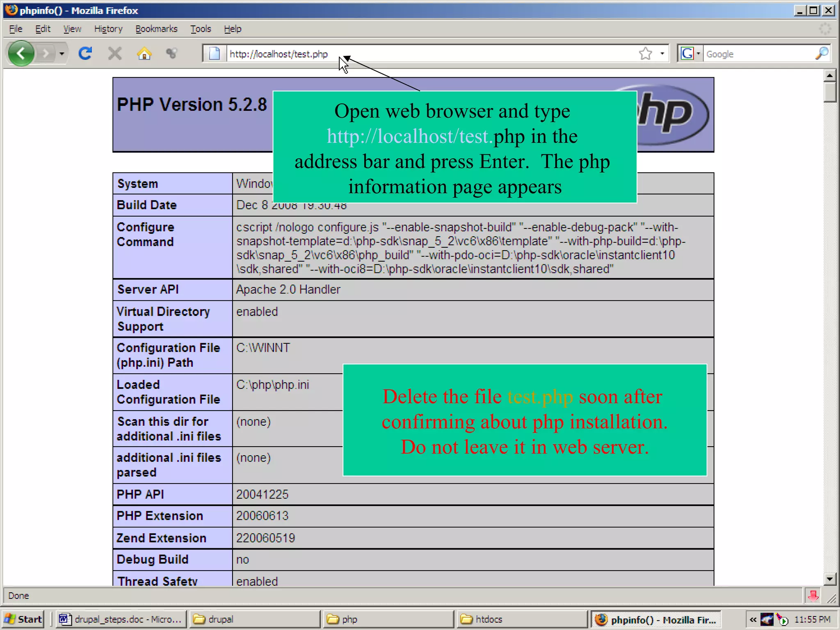
Task: Click the Build Date row label
Action: (x=147, y=205)
